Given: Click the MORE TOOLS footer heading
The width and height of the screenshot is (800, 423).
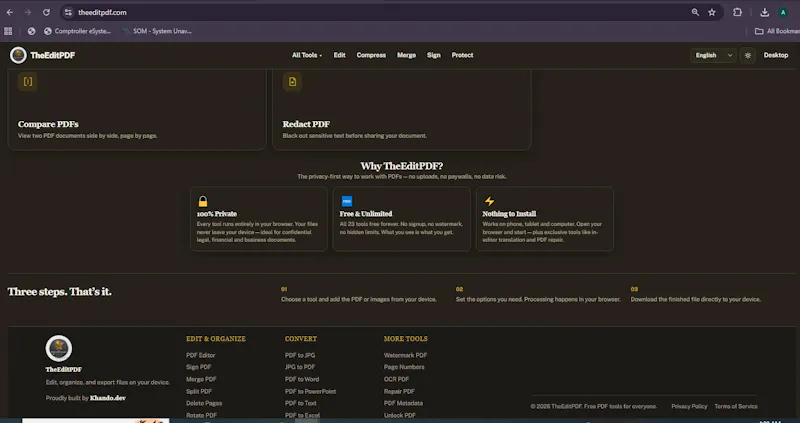Looking at the screenshot, I should click(406, 339).
